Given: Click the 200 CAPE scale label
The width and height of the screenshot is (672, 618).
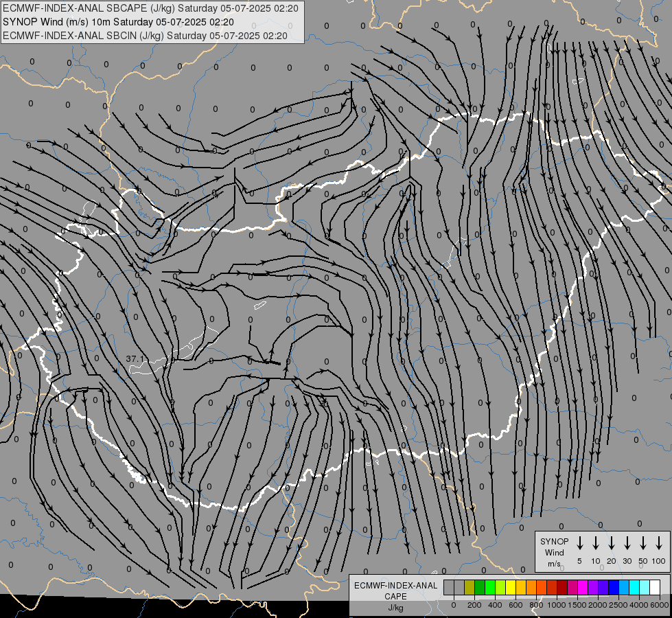Looking at the screenshot, I should tap(474, 605).
